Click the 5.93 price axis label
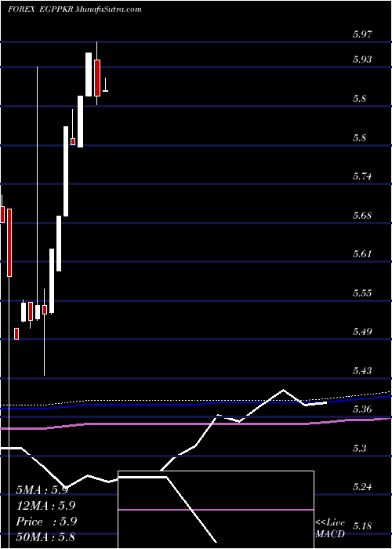 coord(363,59)
